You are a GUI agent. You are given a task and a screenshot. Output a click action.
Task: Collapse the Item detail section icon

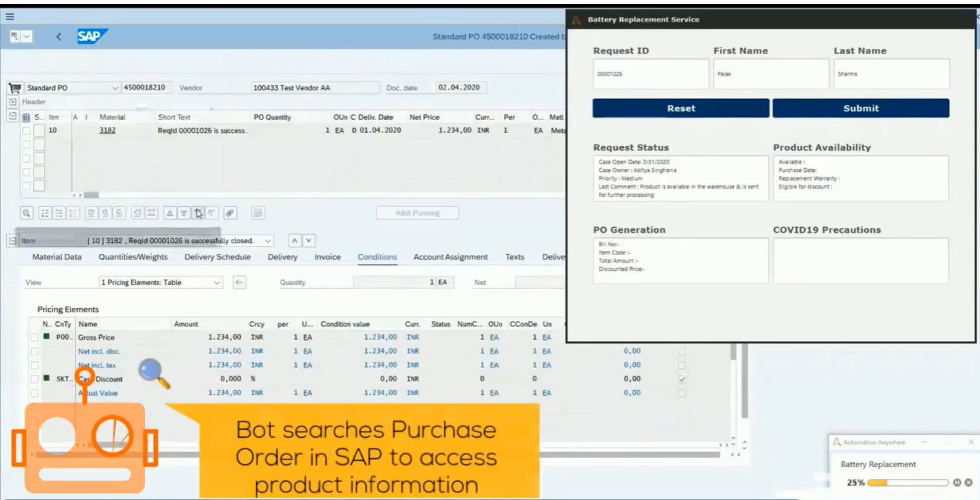point(12,241)
